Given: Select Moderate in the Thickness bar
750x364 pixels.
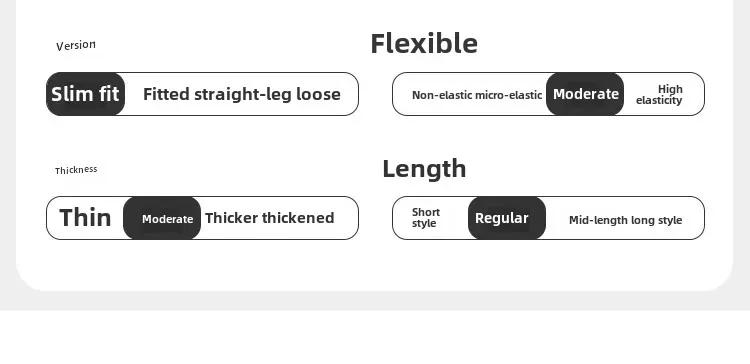Looking at the screenshot, I should [x=162, y=218].
